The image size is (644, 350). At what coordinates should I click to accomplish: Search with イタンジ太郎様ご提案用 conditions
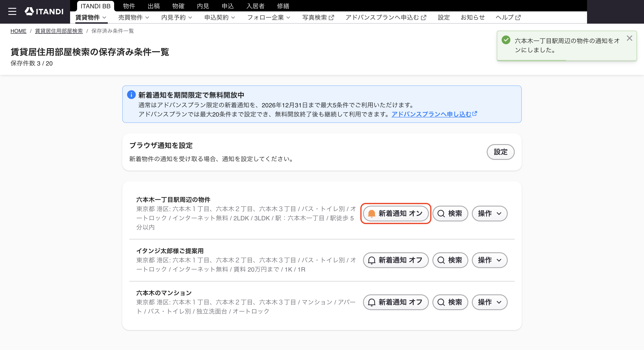tap(450, 260)
